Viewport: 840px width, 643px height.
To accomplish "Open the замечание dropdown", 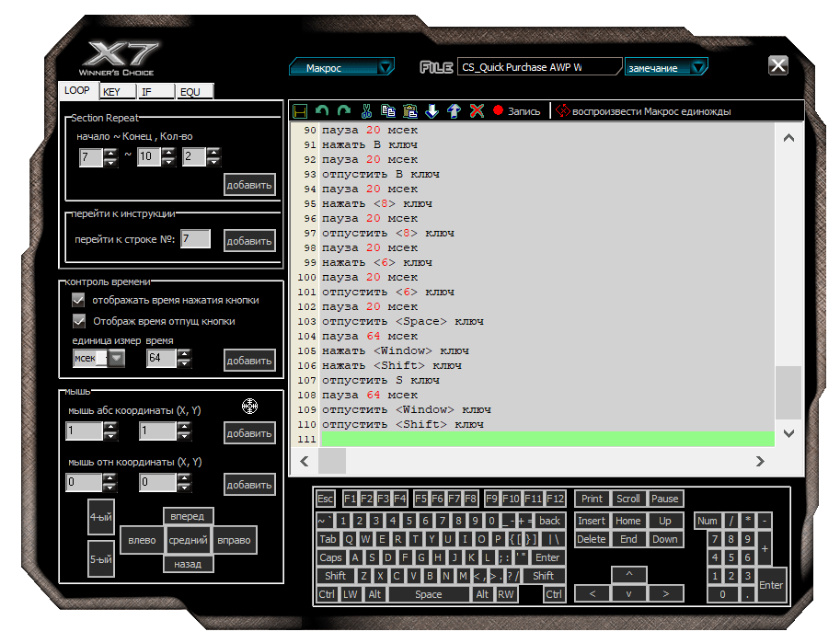I will click(x=666, y=67).
